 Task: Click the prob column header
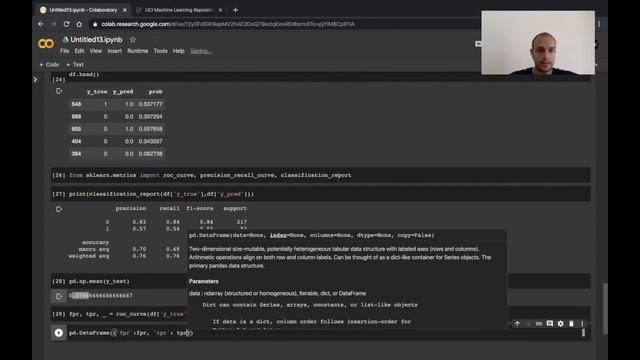coord(155,92)
